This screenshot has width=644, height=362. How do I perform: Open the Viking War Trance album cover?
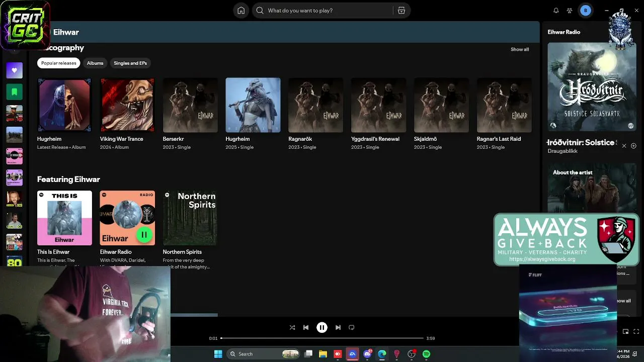[127, 105]
